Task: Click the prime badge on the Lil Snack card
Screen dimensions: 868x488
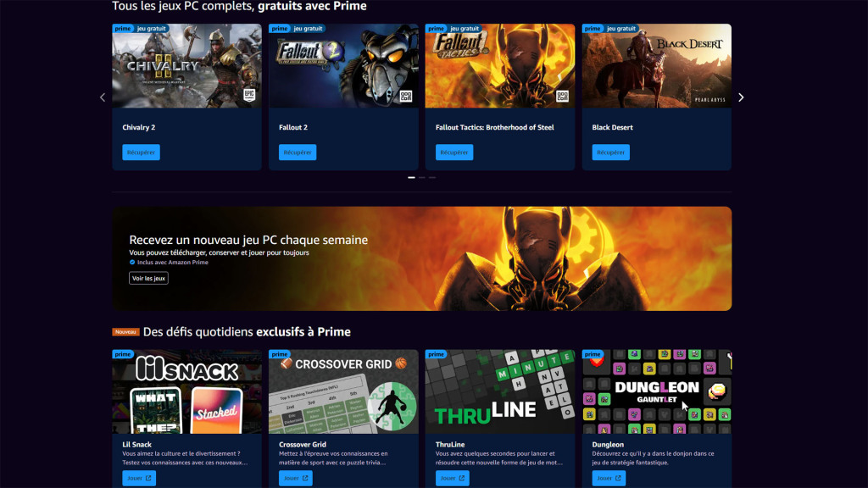Action: tap(123, 354)
